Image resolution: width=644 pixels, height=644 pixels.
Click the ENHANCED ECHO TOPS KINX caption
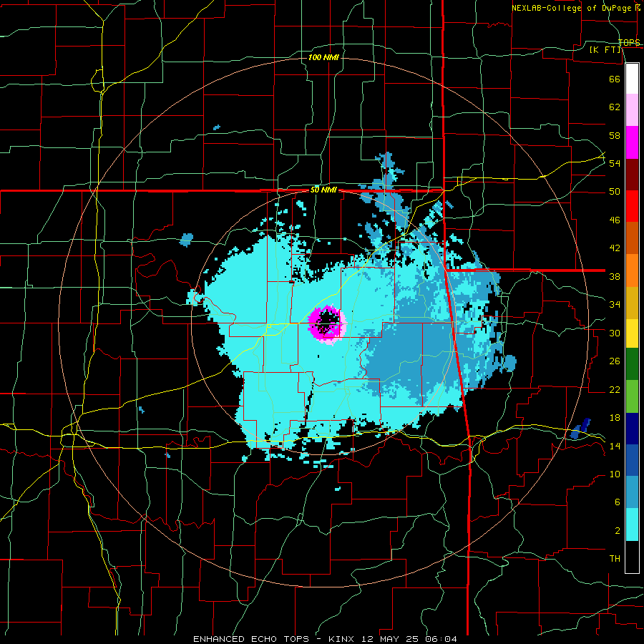click(x=325, y=639)
